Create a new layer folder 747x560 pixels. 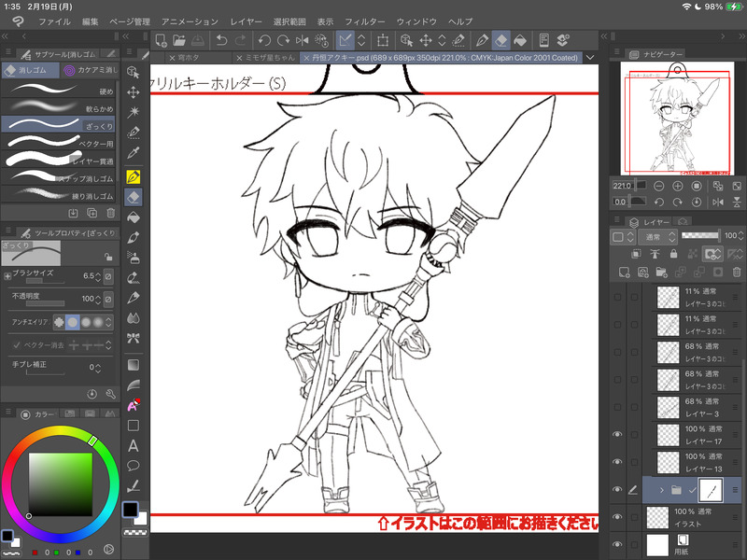(661, 272)
